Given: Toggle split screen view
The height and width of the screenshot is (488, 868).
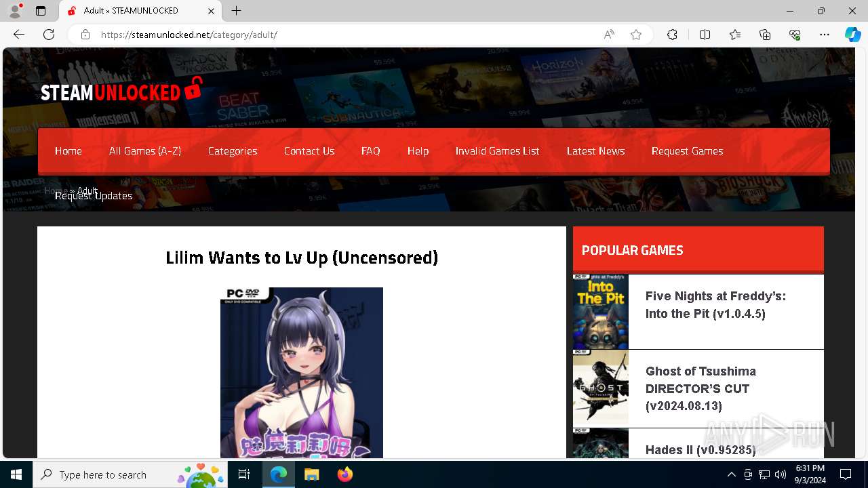Looking at the screenshot, I should point(705,35).
